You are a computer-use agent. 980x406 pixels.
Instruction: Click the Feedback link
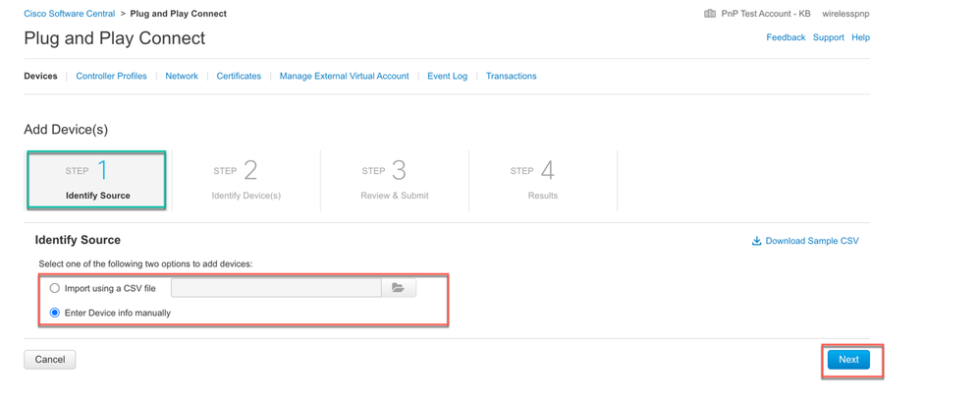pos(786,37)
